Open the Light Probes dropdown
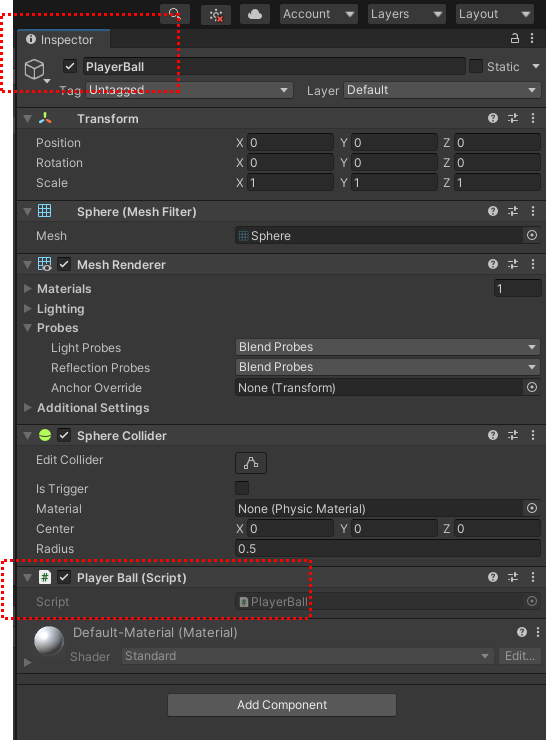This screenshot has height=740, width=546. 387,347
